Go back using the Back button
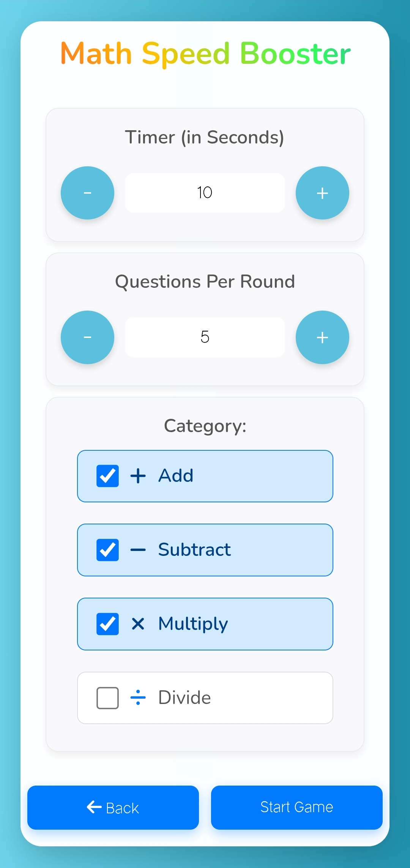This screenshot has width=410, height=868. [x=113, y=808]
